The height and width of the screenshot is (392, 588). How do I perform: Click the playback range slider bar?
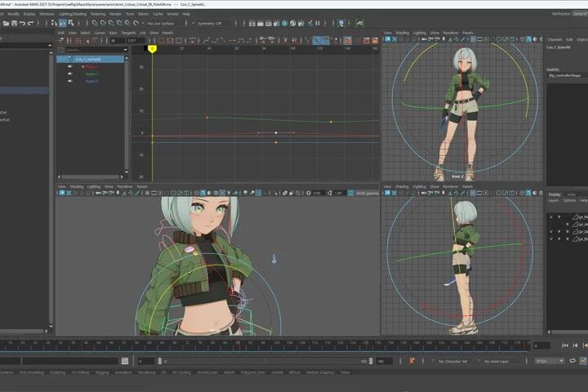pyautogui.click(x=265, y=361)
